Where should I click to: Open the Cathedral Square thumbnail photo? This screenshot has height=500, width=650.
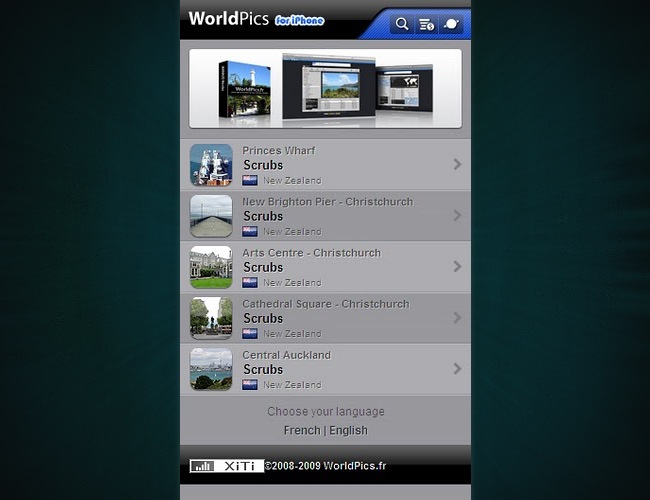pyautogui.click(x=211, y=318)
